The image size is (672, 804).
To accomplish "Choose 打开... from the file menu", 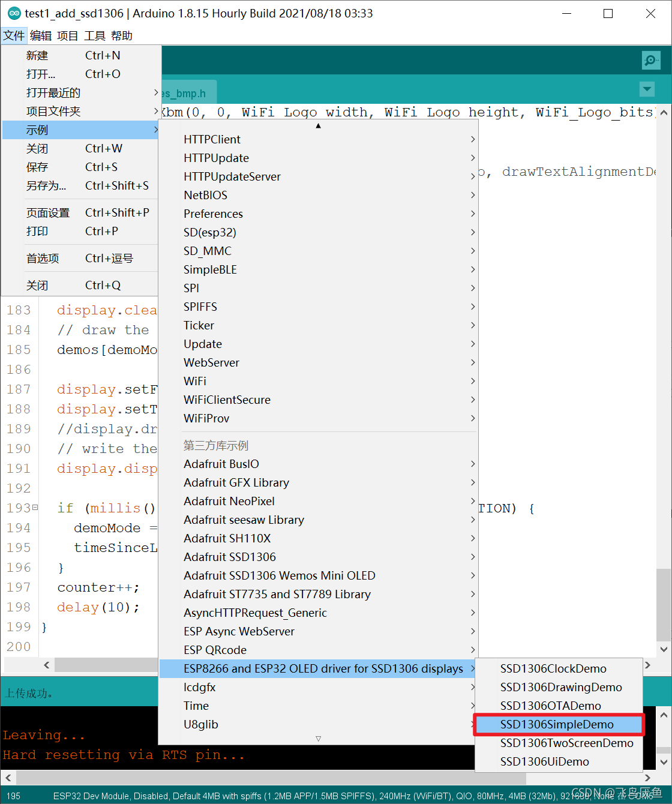I will pyautogui.click(x=81, y=74).
